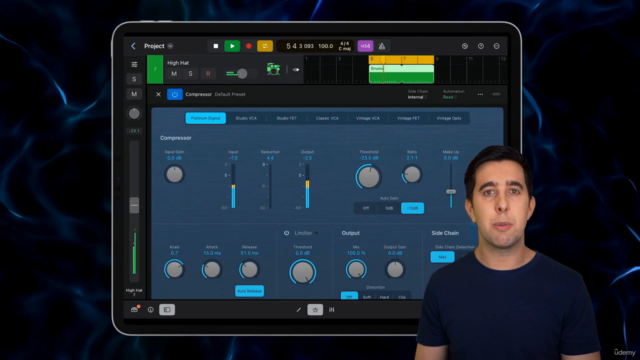Open the mixer faders icon in bottom bar
Viewport: 640px width, 360px height.
331,310
